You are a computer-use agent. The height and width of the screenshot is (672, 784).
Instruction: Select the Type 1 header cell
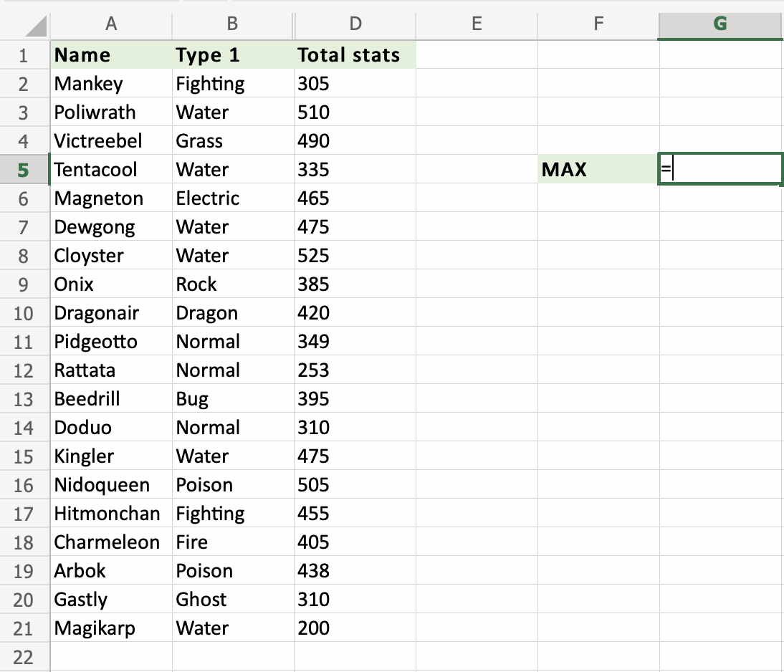click(x=232, y=54)
